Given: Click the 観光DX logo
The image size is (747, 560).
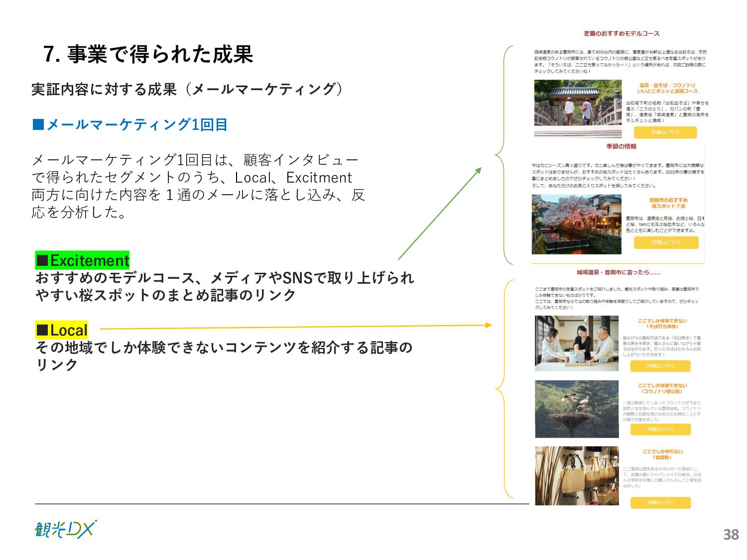Looking at the screenshot, I should pos(65,529).
